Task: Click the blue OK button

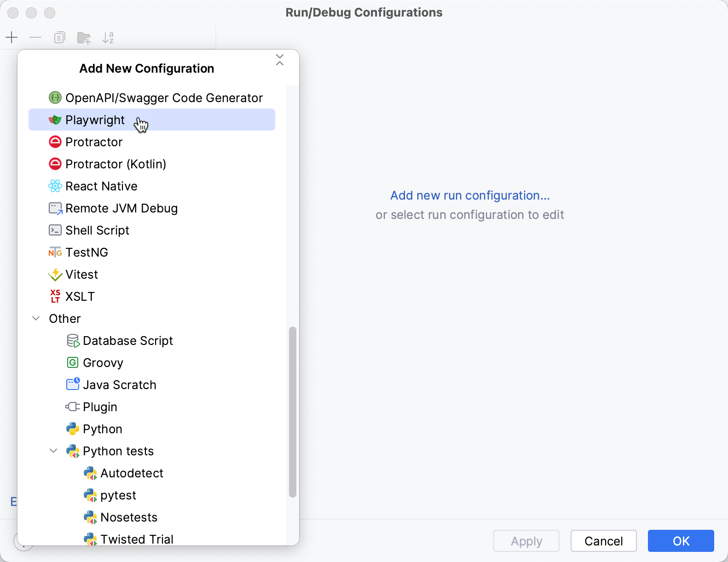Action: [x=681, y=541]
